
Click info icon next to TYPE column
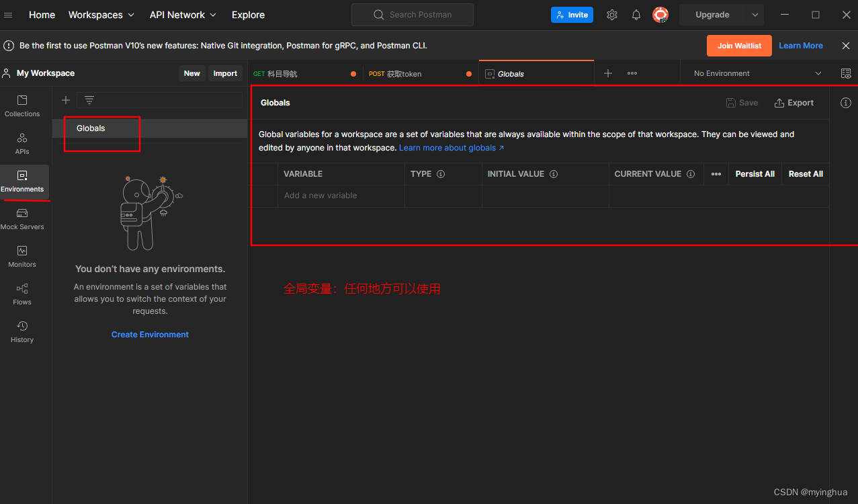coord(441,174)
